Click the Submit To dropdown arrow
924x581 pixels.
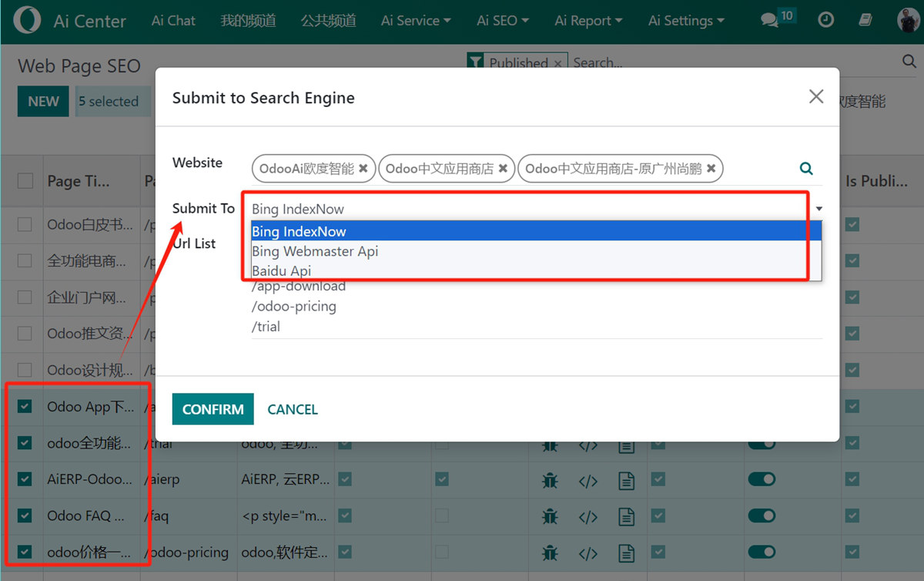point(819,209)
